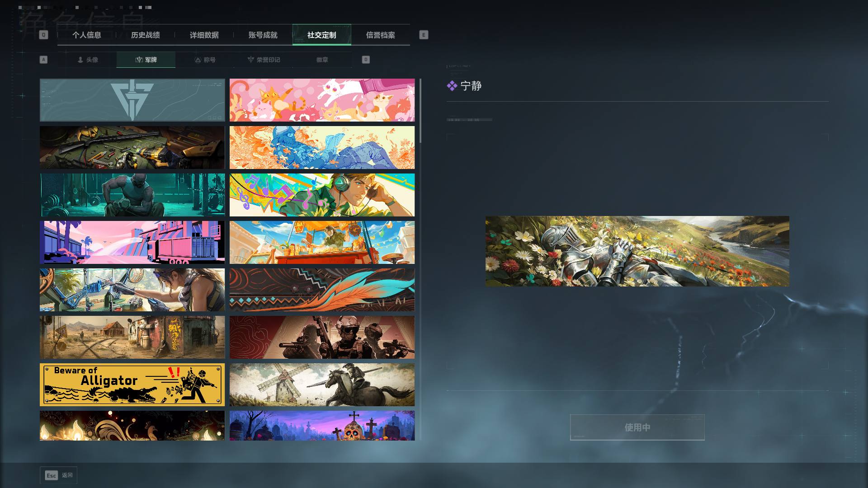Select the 社交定制 tab
868x488 pixels.
[321, 35]
